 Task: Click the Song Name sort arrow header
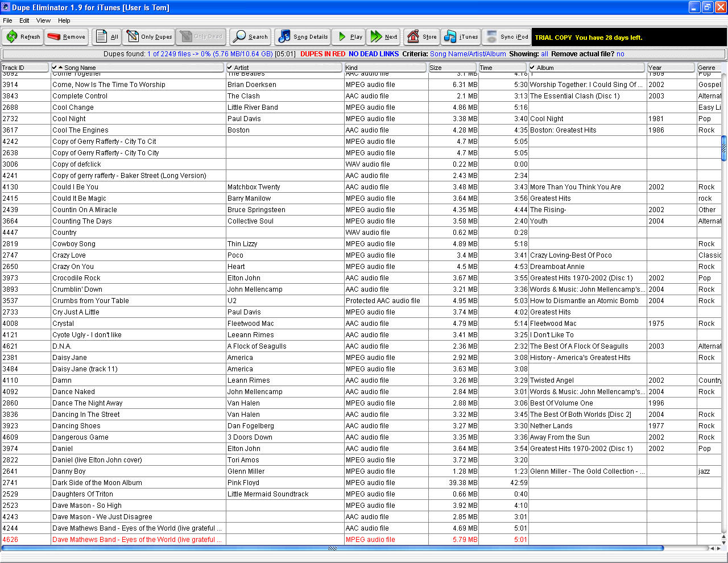[61, 68]
